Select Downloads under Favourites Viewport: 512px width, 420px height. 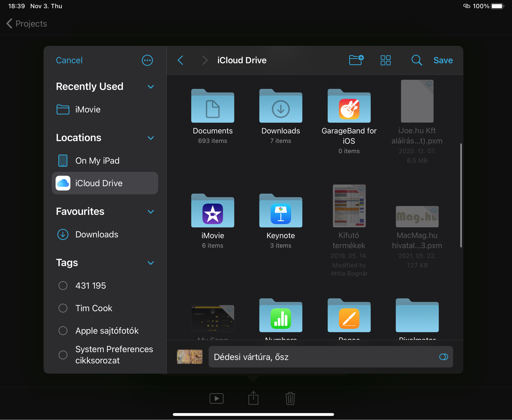105,235
